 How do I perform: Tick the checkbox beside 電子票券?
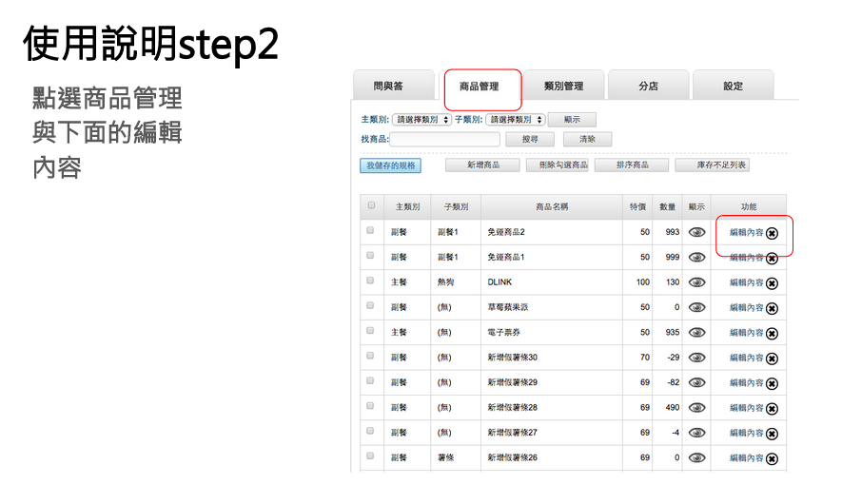pyautogui.click(x=370, y=332)
